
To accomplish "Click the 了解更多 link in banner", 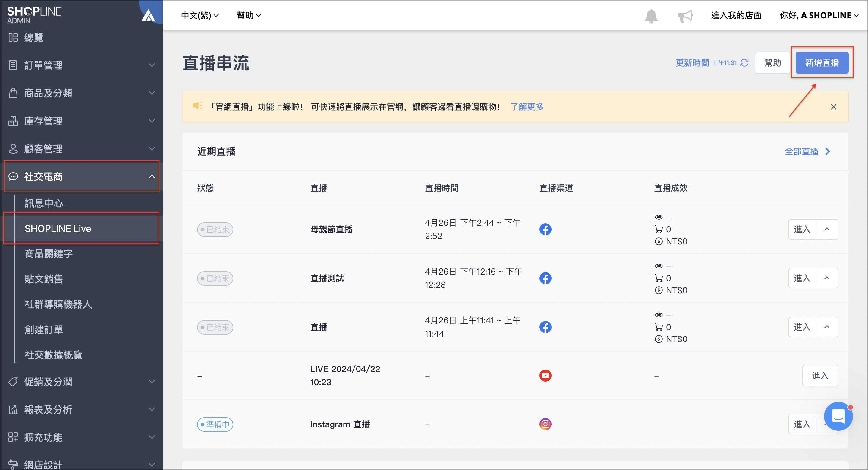I will click(x=527, y=107).
